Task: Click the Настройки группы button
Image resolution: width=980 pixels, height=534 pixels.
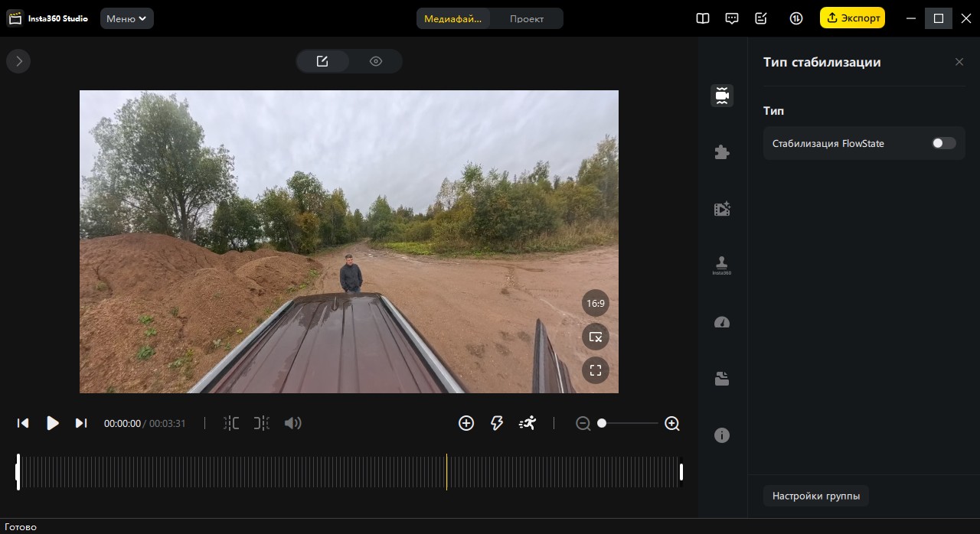Action: tap(815, 496)
